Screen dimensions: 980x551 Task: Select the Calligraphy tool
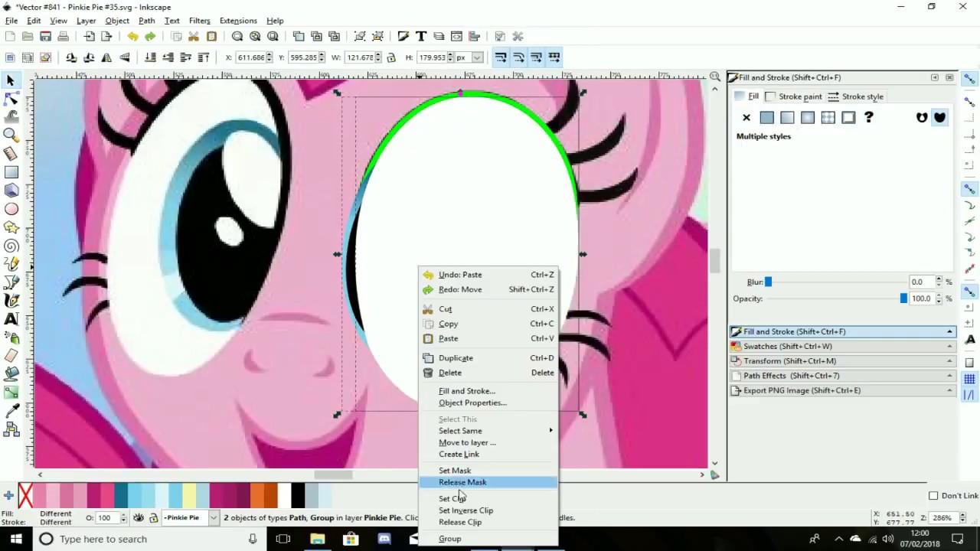pos(11,301)
